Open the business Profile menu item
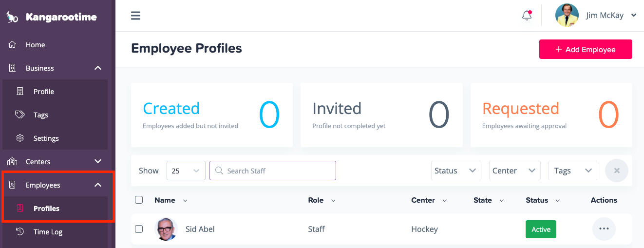Image resolution: width=644 pixels, height=248 pixels. tap(43, 92)
